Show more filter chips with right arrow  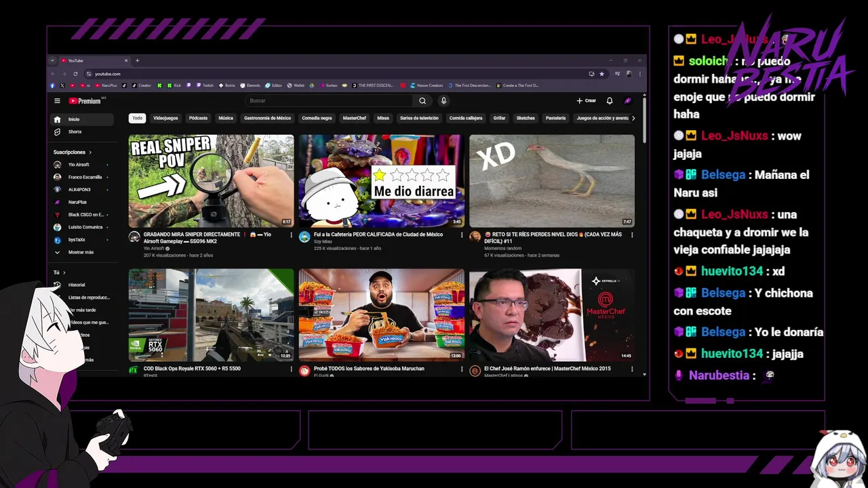(633, 118)
